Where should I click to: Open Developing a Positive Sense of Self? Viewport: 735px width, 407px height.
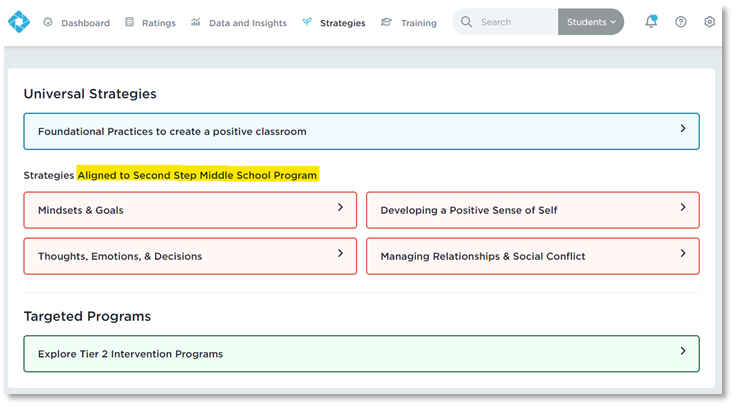pyautogui.click(x=532, y=210)
